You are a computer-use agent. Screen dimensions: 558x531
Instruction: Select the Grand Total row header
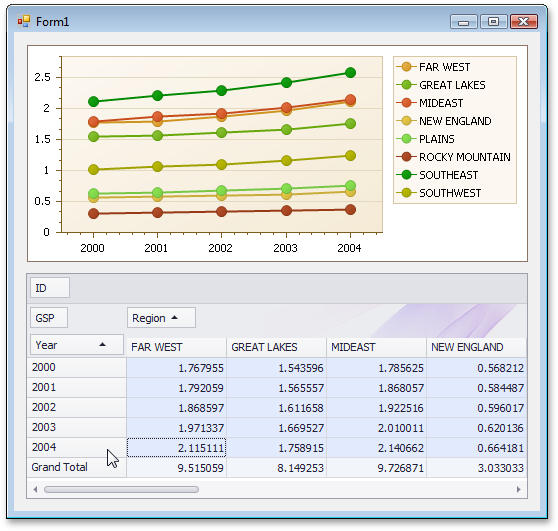[x=77, y=467]
